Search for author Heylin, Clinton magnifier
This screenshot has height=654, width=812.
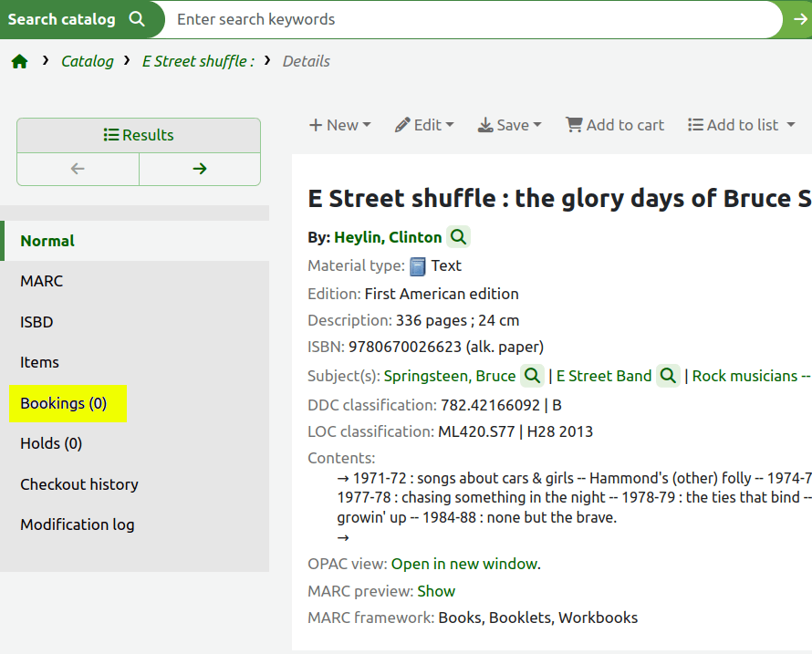click(458, 237)
